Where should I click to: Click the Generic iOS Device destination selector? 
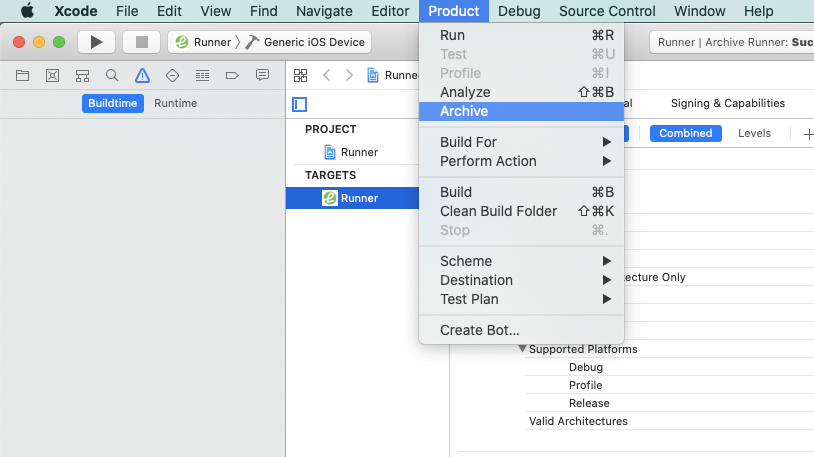(x=315, y=42)
